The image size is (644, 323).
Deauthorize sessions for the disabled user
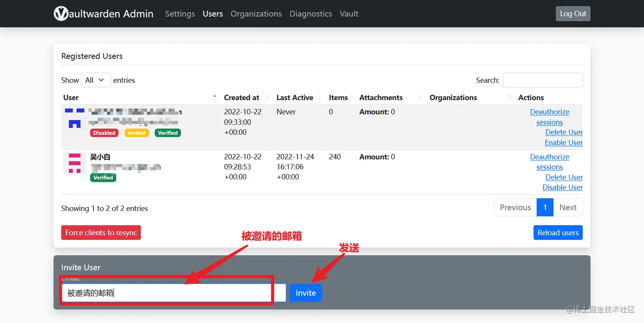click(549, 117)
